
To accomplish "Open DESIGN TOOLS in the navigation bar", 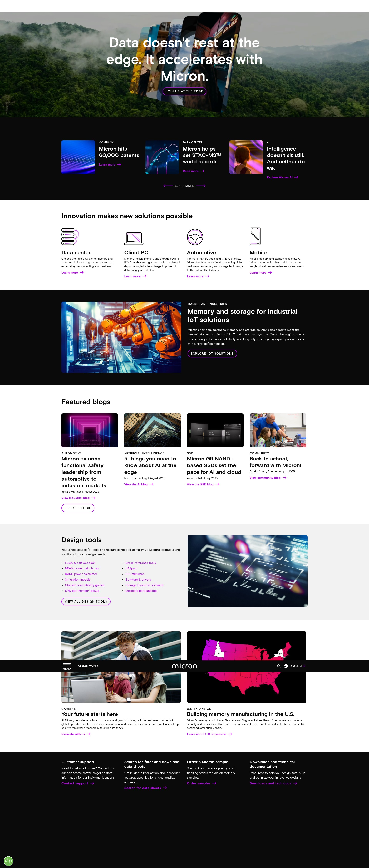I will [x=88, y=666].
